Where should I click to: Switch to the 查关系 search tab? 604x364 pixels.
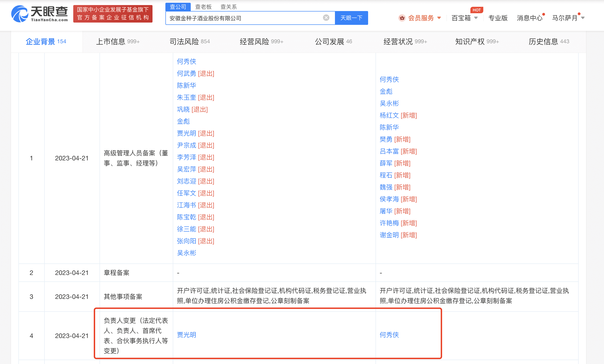click(x=229, y=7)
